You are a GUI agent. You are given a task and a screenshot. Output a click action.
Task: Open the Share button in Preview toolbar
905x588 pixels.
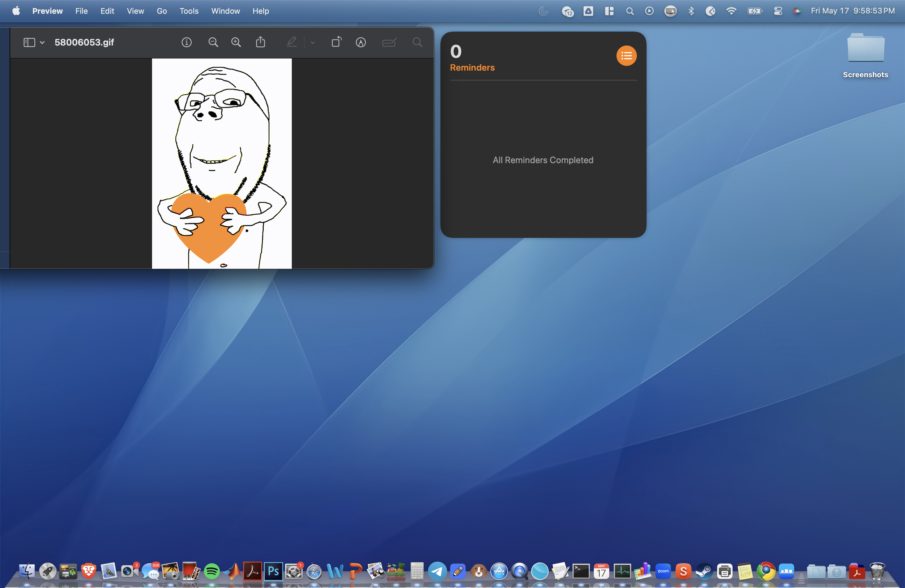tap(260, 42)
